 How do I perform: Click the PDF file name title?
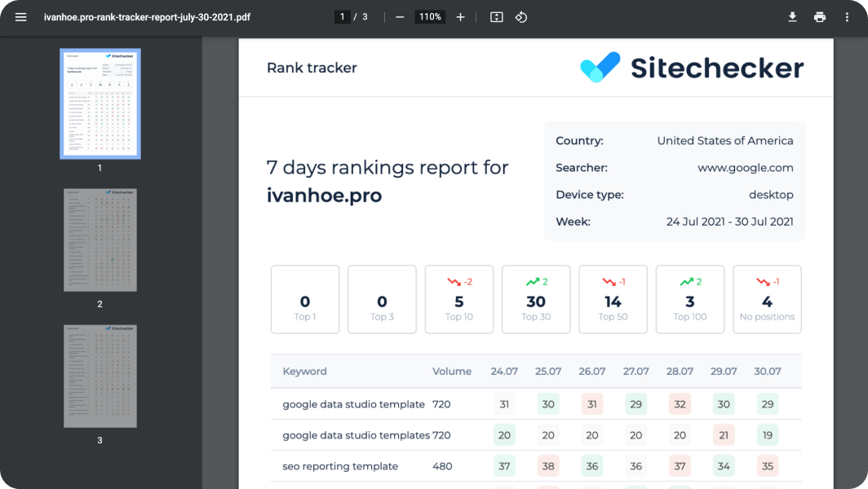click(147, 17)
